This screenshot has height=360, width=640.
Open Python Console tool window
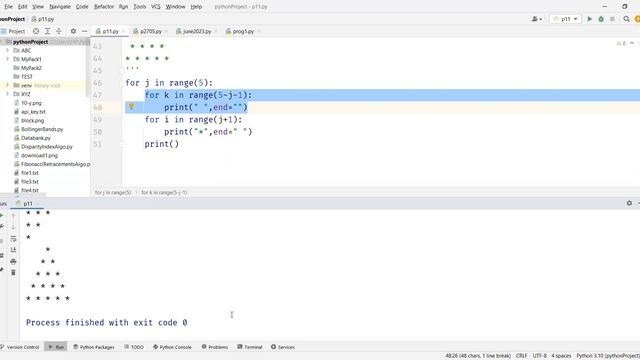click(x=172, y=347)
